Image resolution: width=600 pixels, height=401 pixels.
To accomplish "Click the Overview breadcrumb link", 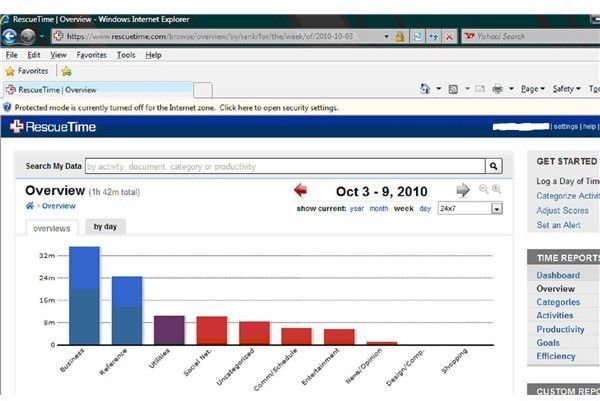I will tap(59, 206).
